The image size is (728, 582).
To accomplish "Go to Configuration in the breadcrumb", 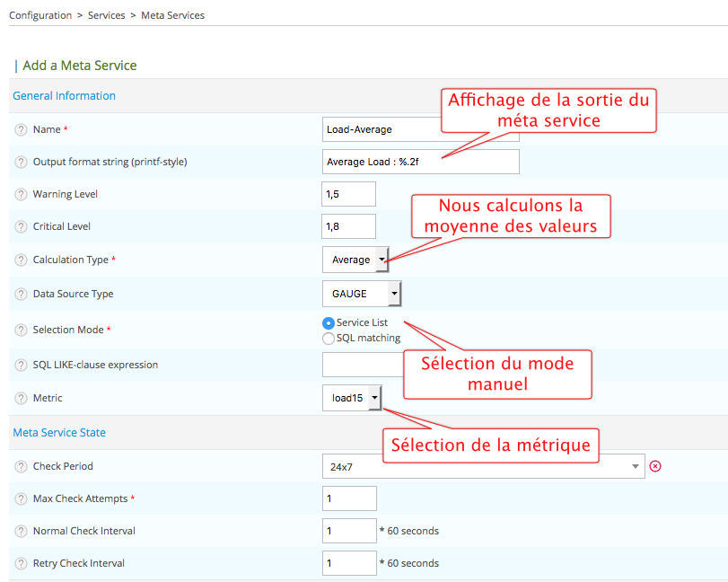I will click(x=40, y=15).
